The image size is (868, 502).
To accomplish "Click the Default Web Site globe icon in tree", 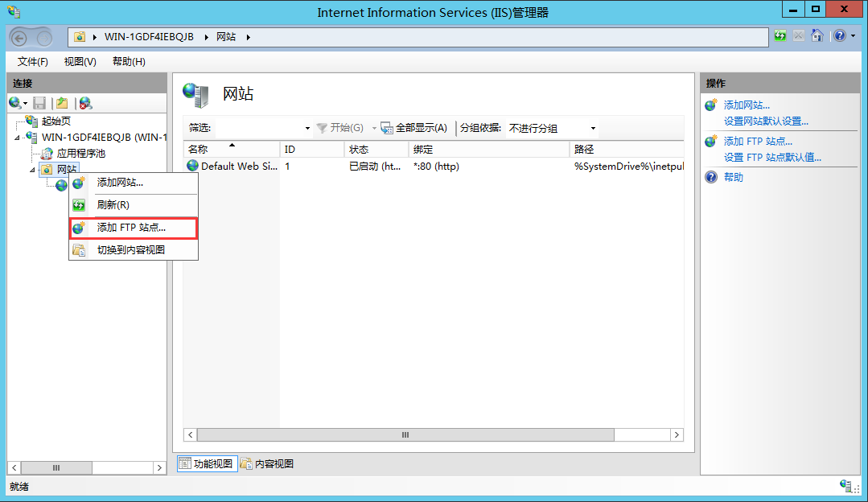I will (x=61, y=185).
